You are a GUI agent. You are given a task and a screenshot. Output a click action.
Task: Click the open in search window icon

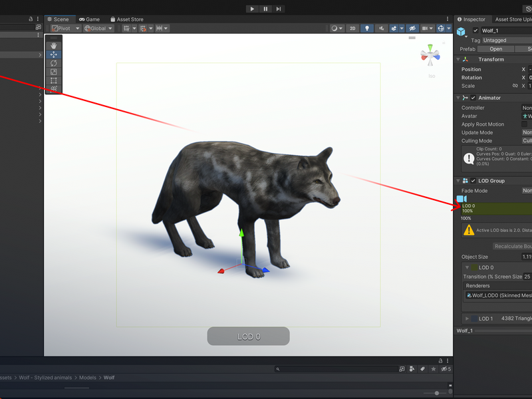tap(402, 369)
